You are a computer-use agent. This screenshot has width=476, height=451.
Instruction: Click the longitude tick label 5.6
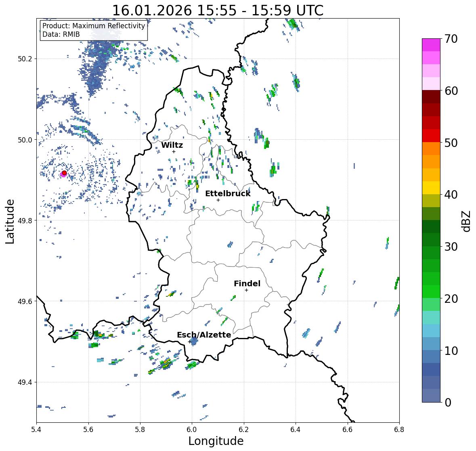pyautogui.click(x=88, y=429)
